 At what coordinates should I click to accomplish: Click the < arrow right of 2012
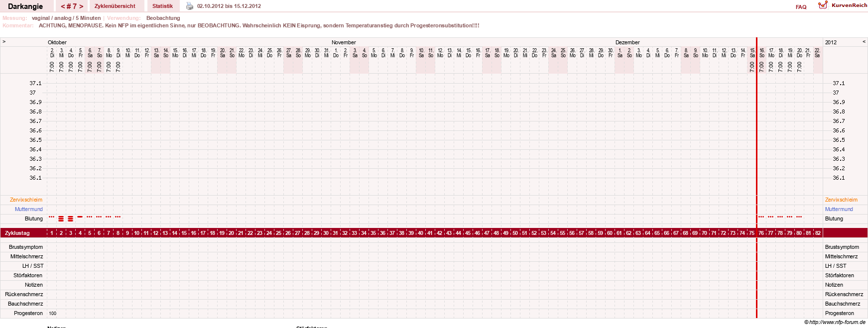tap(864, 42)
